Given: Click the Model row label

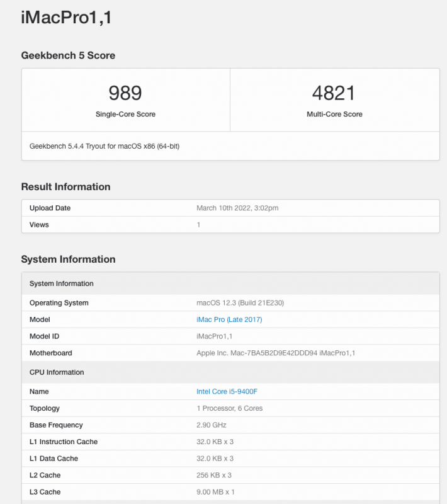Looking at the screenshot, I should 40,319.
